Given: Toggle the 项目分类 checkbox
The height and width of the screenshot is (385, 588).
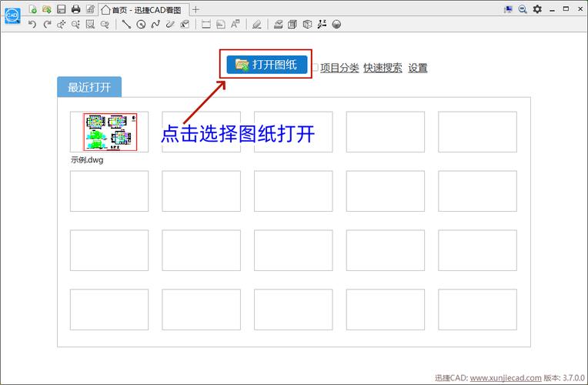Looking at the screenshot, I should (x=316, y=68).
